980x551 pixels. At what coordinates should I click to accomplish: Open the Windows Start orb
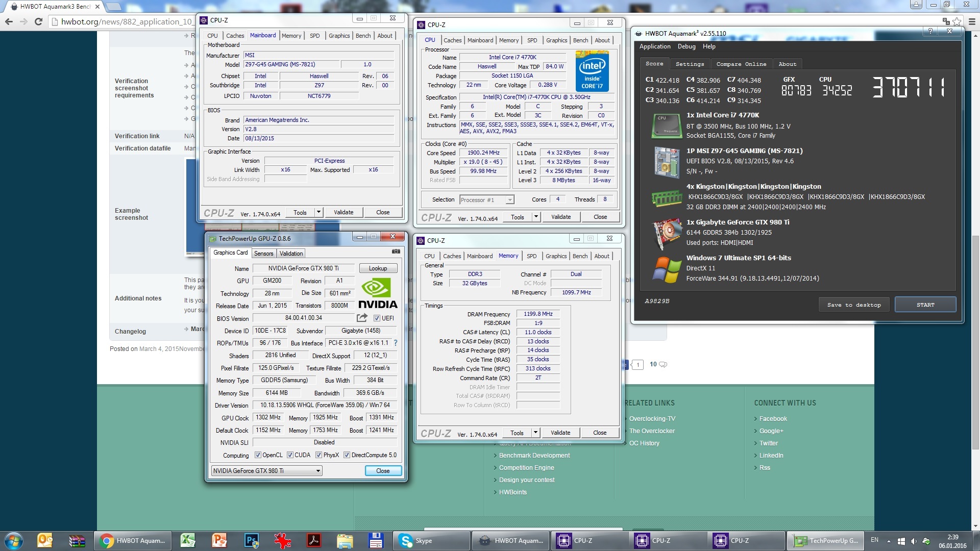[x=14, y=541]
